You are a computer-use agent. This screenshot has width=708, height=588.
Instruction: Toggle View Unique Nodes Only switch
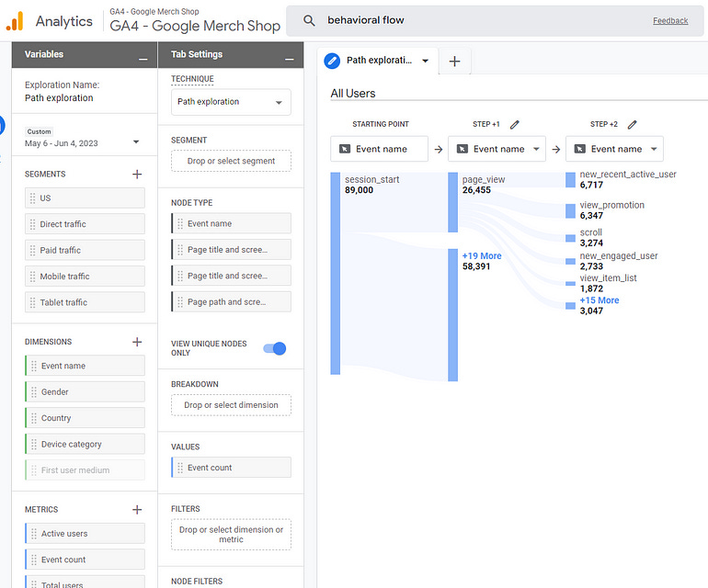[275, 348]
